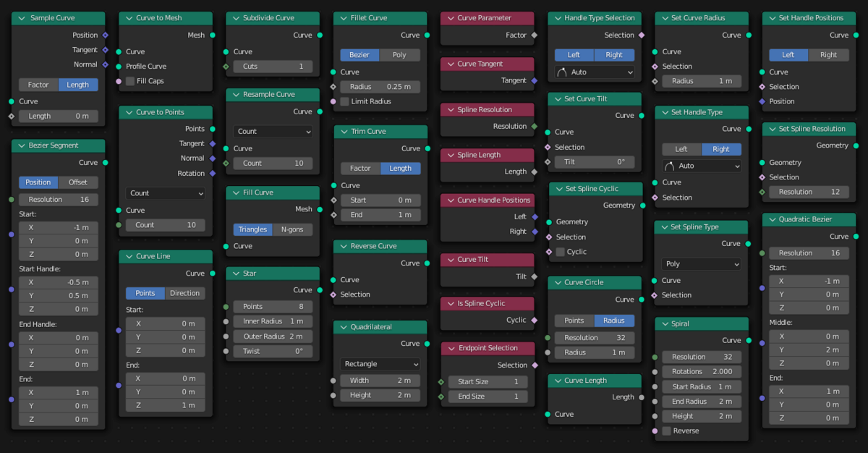Collapse the Sample Curve node
The image size is (868, 453).
tap(21, 17)
